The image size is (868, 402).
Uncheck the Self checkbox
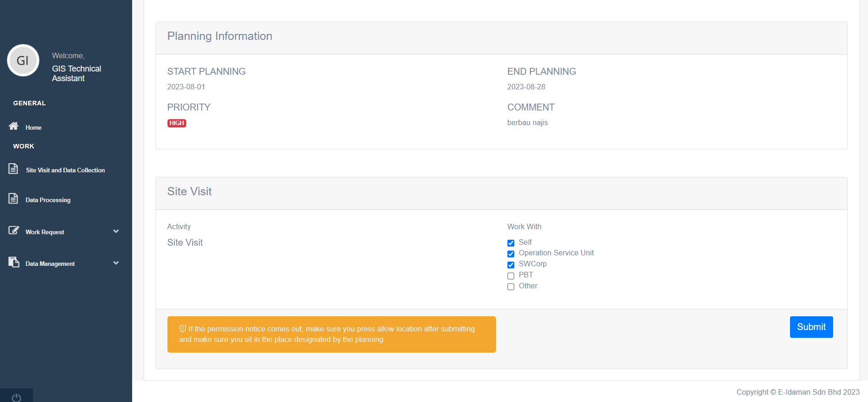coord(511,243)
